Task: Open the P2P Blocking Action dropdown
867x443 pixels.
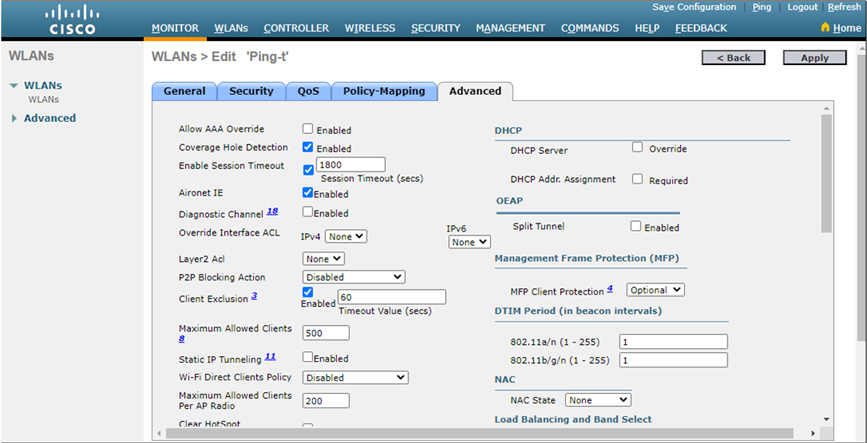Action: [x=353, y=276]
